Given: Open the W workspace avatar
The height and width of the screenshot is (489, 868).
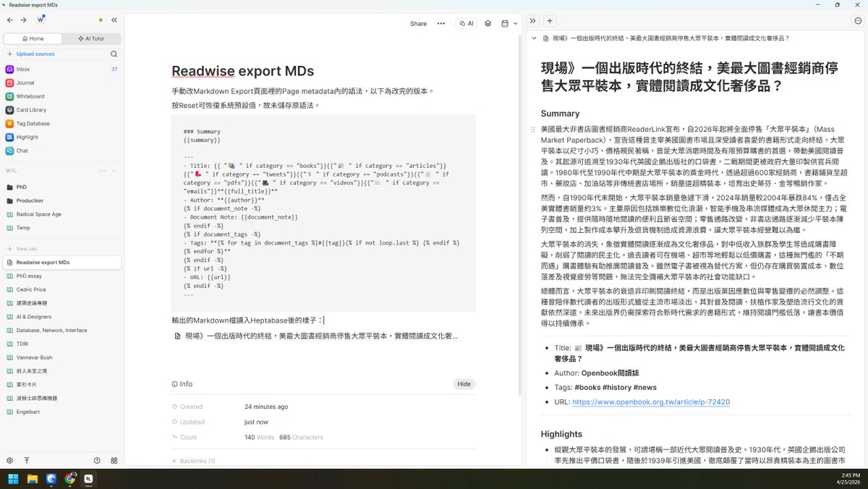Looking at the screenshot, I should [x=41, y=20].
